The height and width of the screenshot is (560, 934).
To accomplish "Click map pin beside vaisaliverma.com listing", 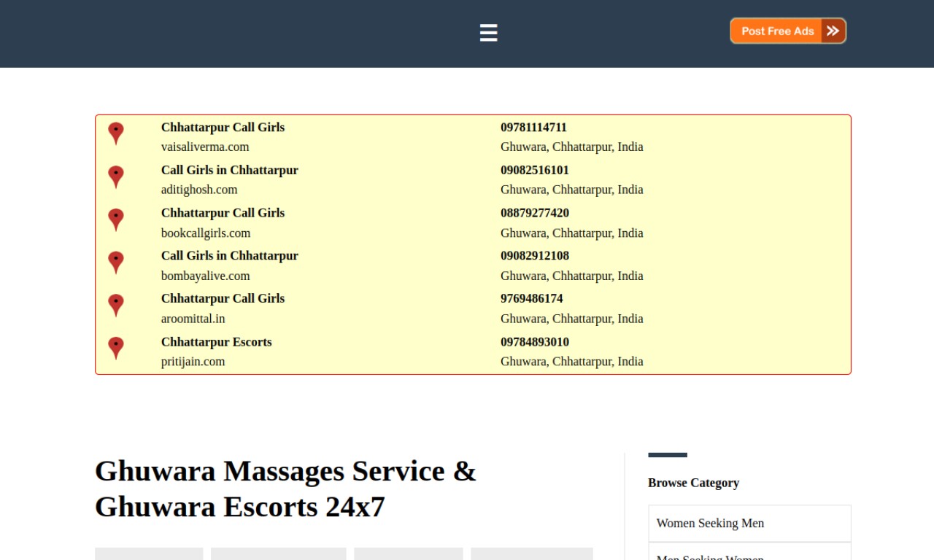I will (116, 134).
